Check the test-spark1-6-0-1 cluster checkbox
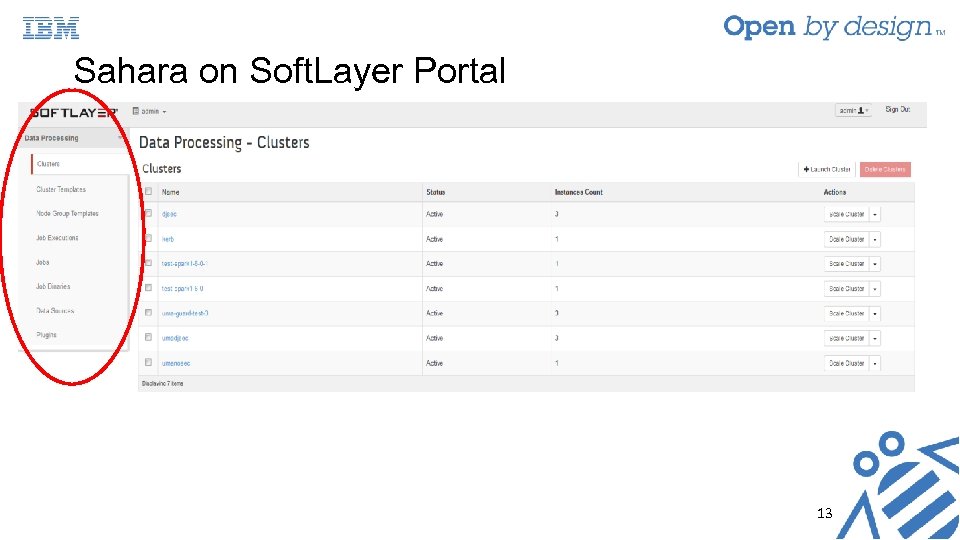The height and width of the screenshot is (540, 960). point(148,263)
